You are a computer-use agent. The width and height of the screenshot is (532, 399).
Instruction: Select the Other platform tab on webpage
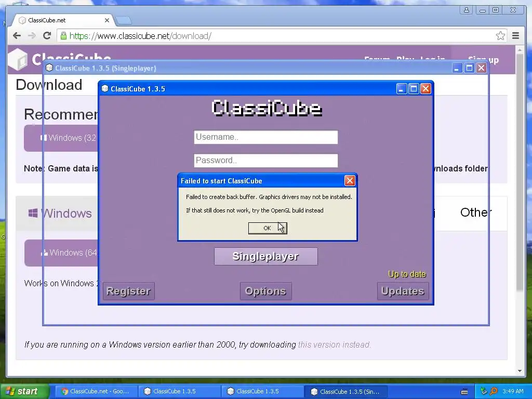coord(476,212)
